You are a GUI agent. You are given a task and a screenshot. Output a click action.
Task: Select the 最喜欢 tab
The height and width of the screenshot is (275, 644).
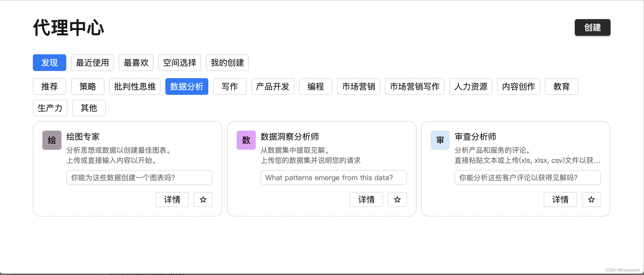click(x=136, y=63)
